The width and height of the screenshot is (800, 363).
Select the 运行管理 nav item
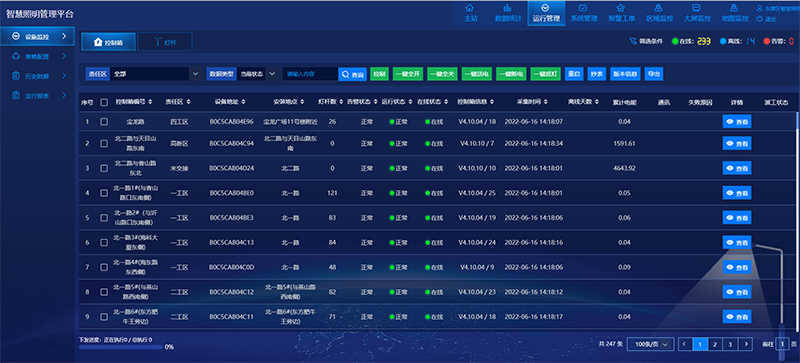pyautogui.click(x=546, y=13)
